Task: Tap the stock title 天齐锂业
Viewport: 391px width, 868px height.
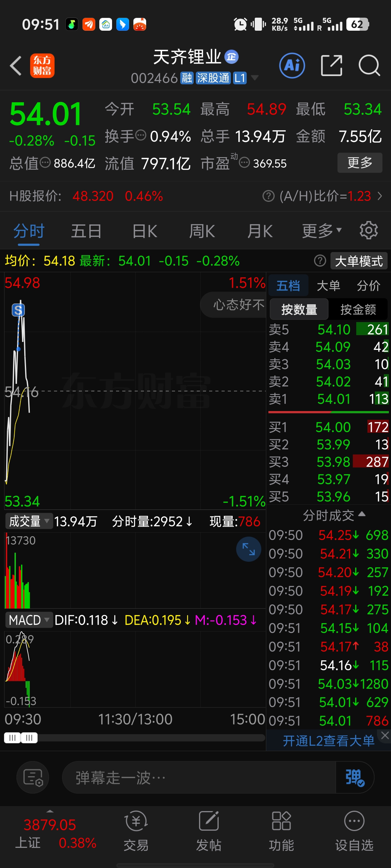Action: (x=187, y=57)
